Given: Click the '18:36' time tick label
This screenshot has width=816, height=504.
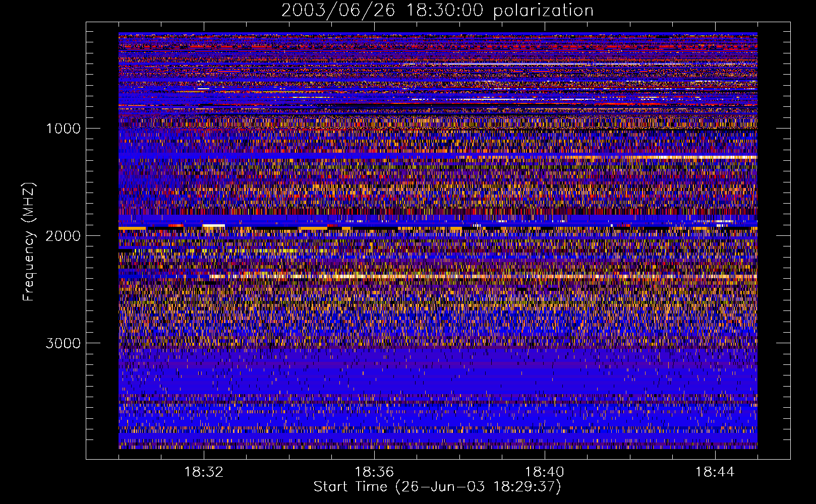Looking at the screenshot, I should coord(374,472).
